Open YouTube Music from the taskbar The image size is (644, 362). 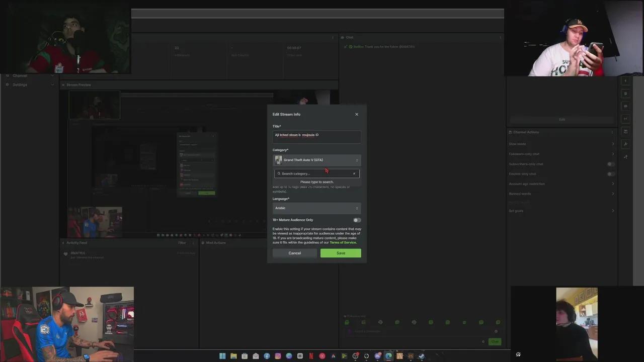point(322,356)
